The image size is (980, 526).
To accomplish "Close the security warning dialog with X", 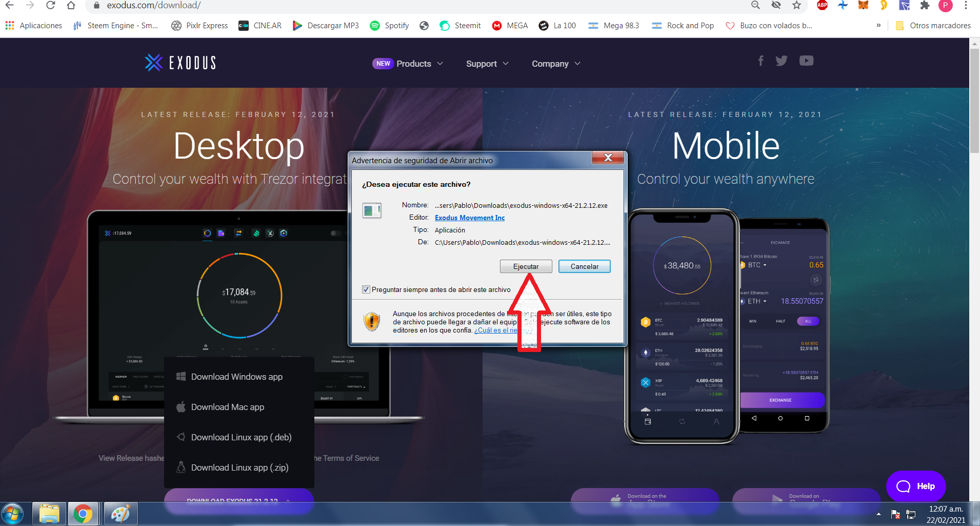I will [x=608, y=158].
